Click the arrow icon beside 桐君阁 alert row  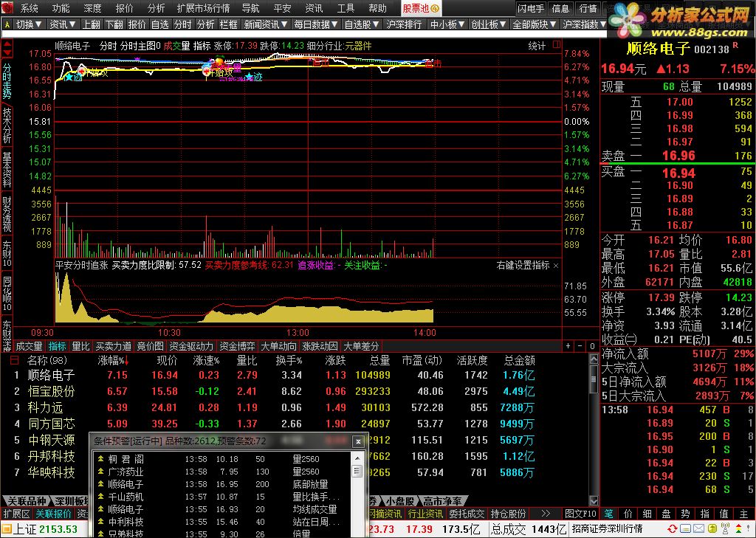(x=100, y=459)
